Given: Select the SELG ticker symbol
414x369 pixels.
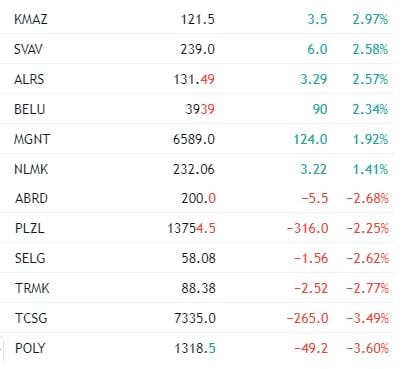Looking at the screenshot, I should click(x=30, y=258).
